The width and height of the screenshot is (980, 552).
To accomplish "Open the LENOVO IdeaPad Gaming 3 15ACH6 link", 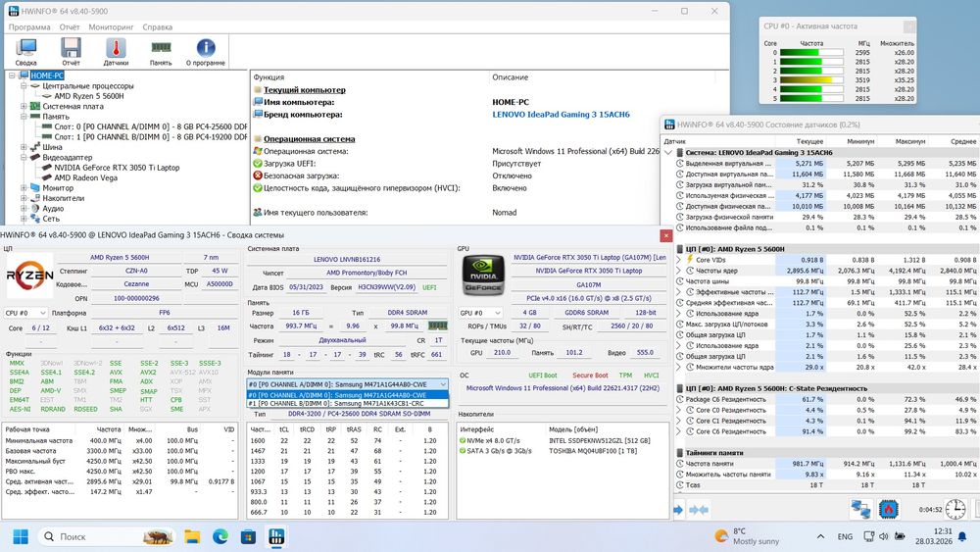I will 561,115.
